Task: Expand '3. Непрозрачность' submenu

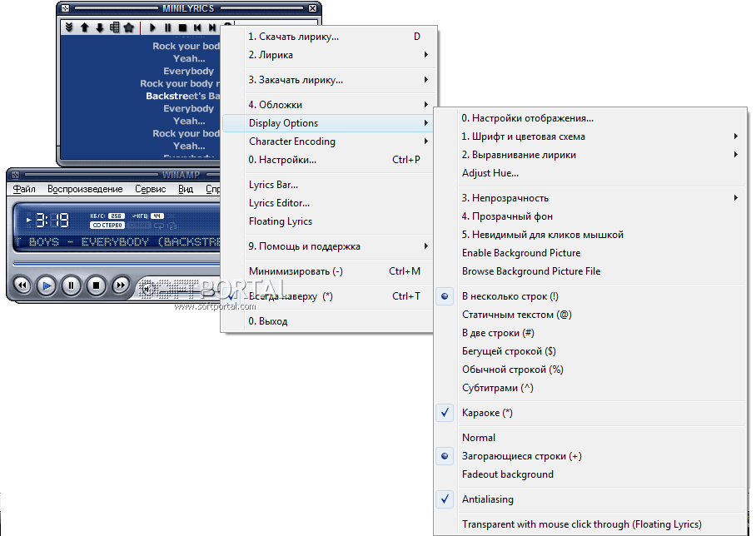Action: [590, 197]
